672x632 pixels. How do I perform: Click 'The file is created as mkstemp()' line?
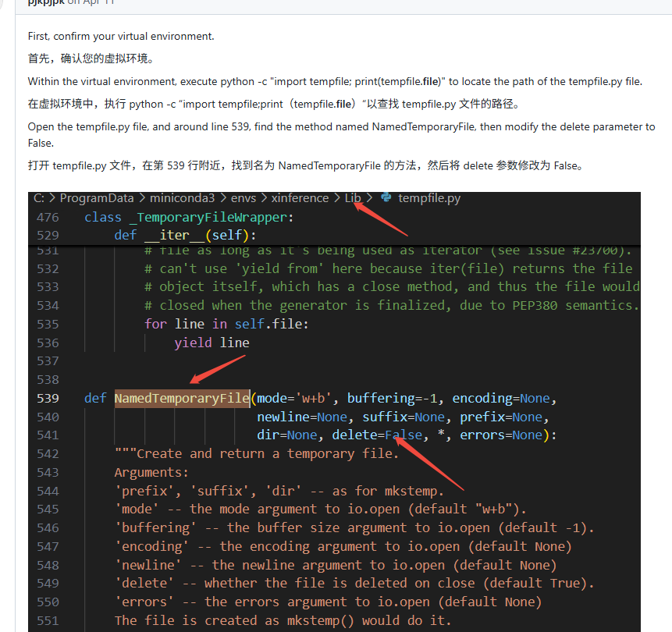283,620
